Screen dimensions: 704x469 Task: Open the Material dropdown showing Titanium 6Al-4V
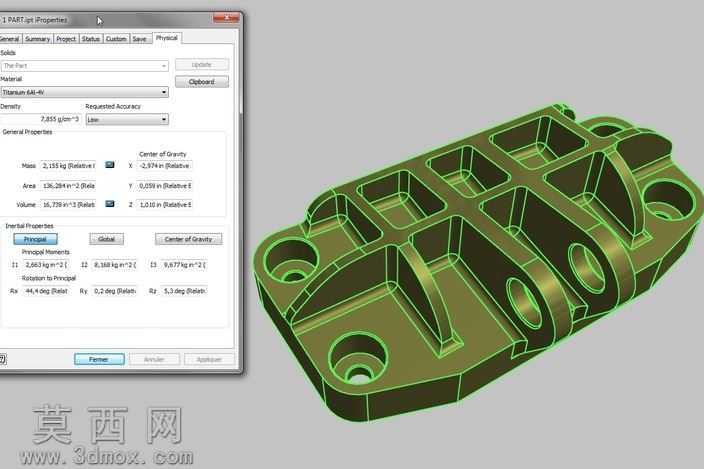tap(84, 92)
